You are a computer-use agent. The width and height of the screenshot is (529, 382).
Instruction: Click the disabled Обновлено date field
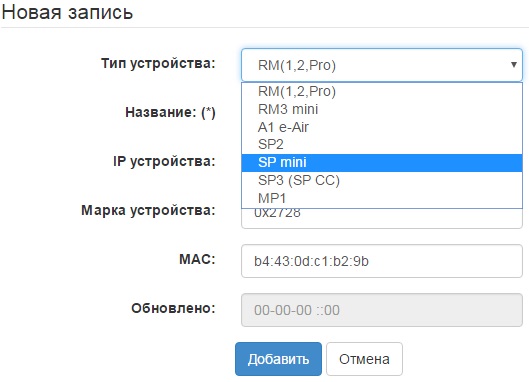coord(382,310)
